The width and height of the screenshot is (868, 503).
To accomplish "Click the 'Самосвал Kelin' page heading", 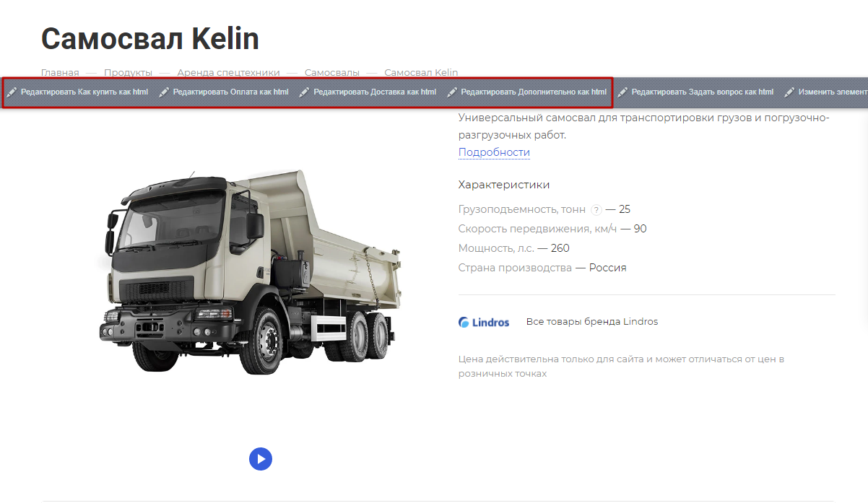I will (x=150, y=38).
